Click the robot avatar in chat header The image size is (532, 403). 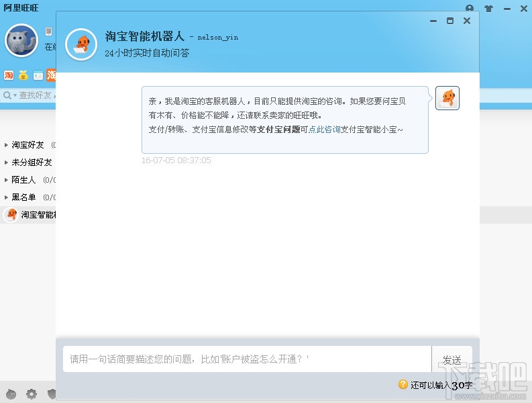pyautogui.click(x=81, y=44)
